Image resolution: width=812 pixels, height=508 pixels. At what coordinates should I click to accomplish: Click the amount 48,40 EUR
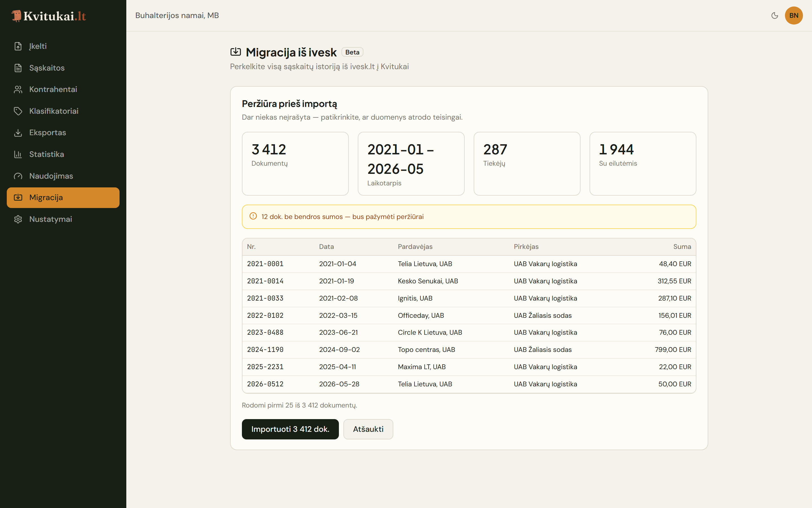pyautogui.click(x=675, y=264)
